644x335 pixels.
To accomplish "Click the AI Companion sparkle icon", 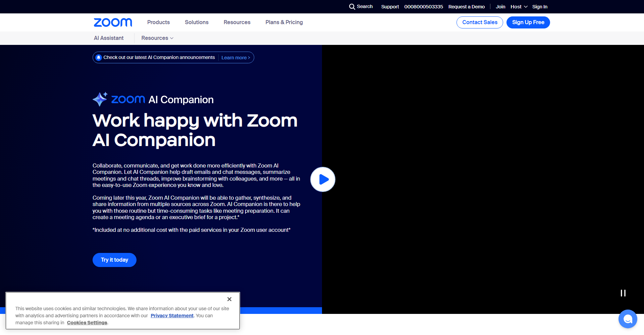I will (100, 99).
